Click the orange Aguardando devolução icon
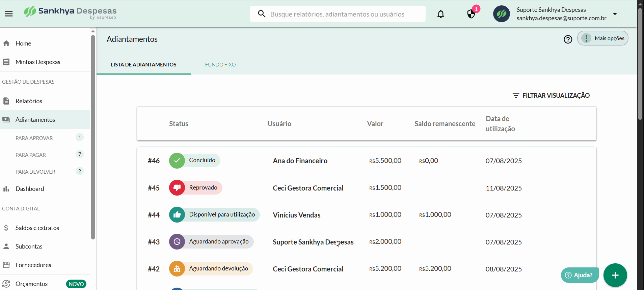This screenshot has width=644, height=290. [x=177, y=269]
